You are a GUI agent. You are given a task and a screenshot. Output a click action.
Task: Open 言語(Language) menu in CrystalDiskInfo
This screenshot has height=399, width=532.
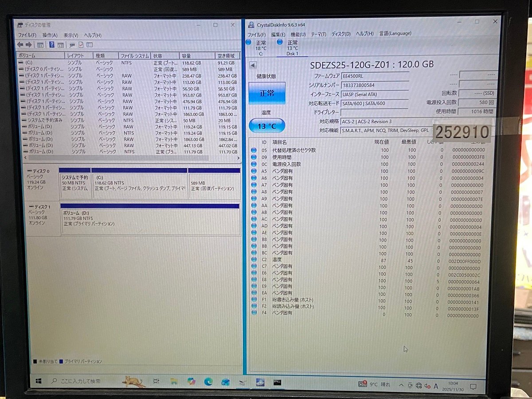pyautogui.click(x=395, y=33)
